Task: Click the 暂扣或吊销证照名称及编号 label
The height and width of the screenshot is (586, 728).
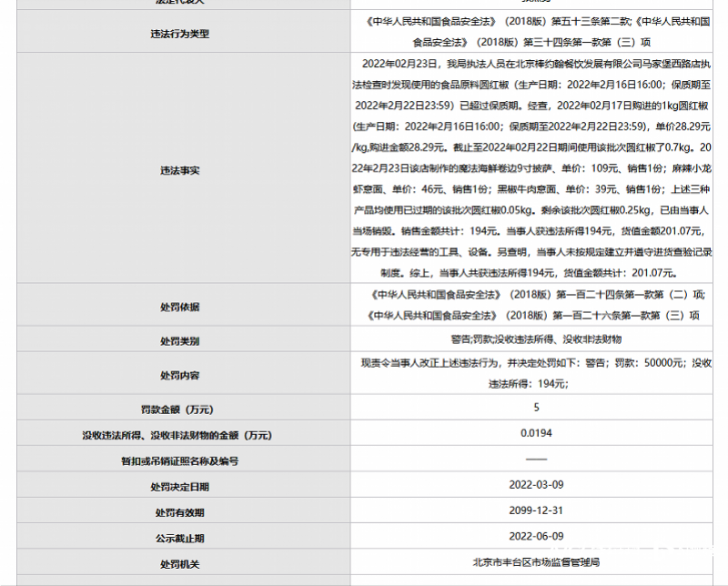Action: click(x=179, y=460)
